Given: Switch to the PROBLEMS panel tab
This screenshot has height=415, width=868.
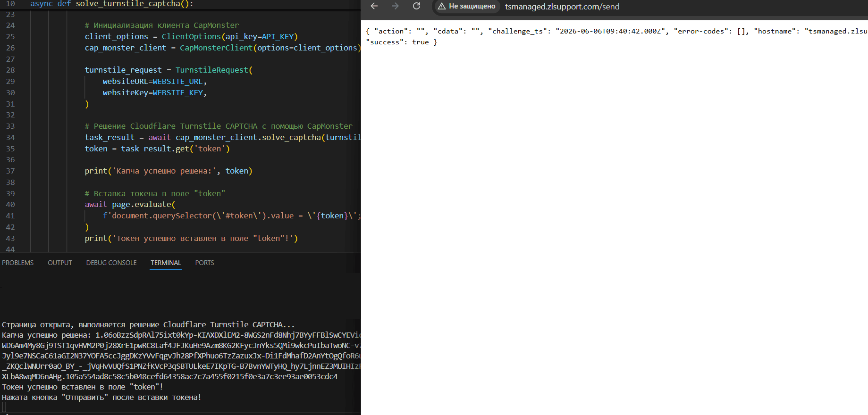Looking at the screenshot, I should (18, 263).
